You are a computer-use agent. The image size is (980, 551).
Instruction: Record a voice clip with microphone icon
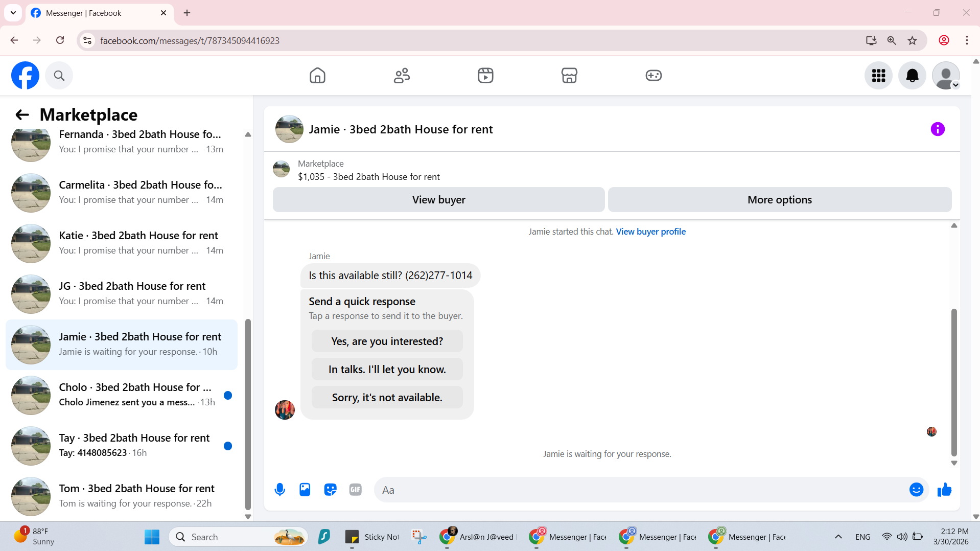click(279, 490)
